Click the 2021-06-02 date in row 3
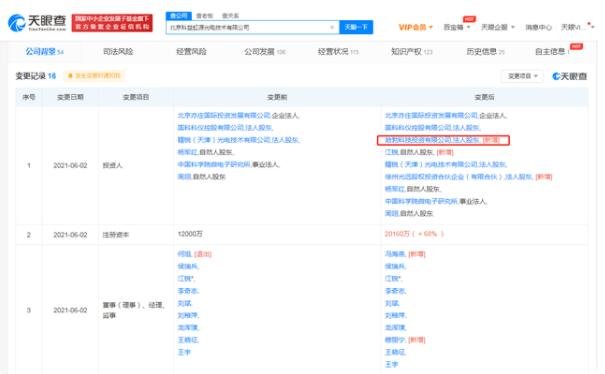Image resolution: width=605 pixels, height=374 pixels. 70,310
